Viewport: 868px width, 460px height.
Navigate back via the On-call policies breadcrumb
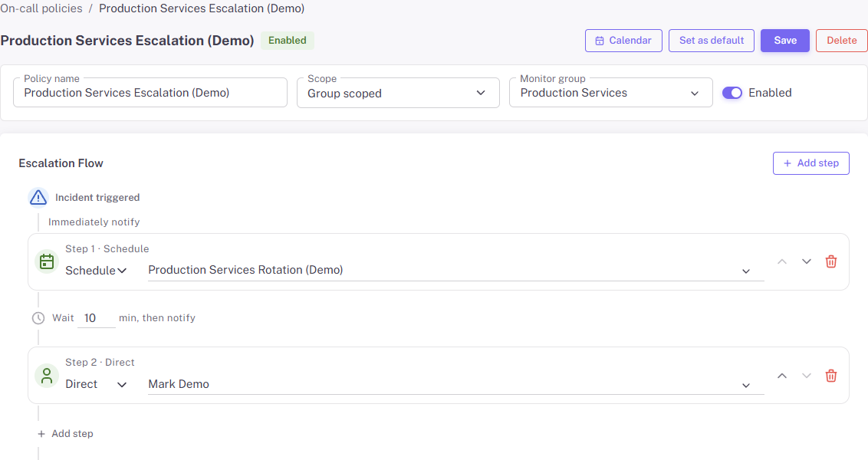(41, 8)
